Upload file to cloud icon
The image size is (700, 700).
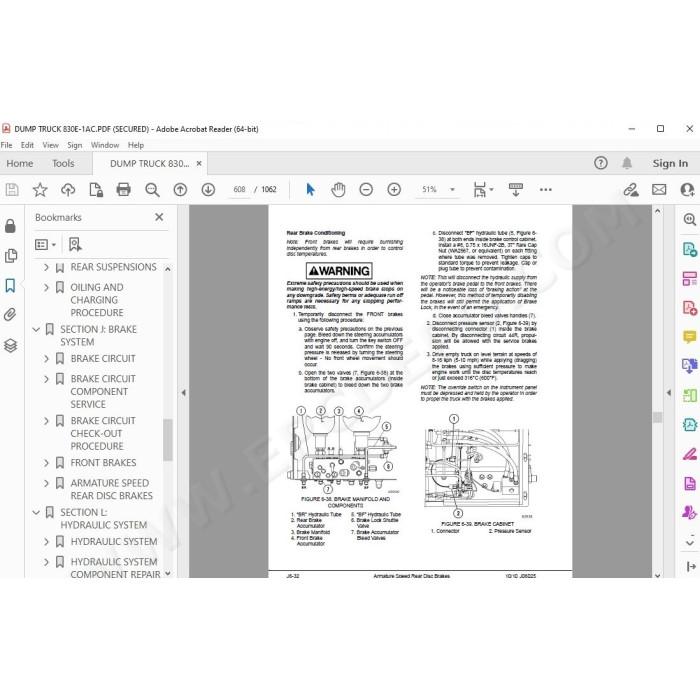(68, 190)
